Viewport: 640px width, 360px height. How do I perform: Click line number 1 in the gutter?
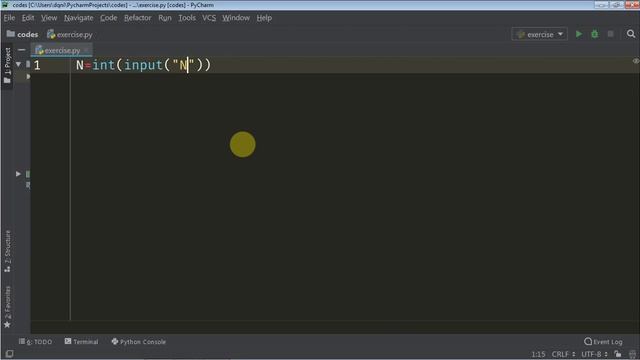coord(37,65)
